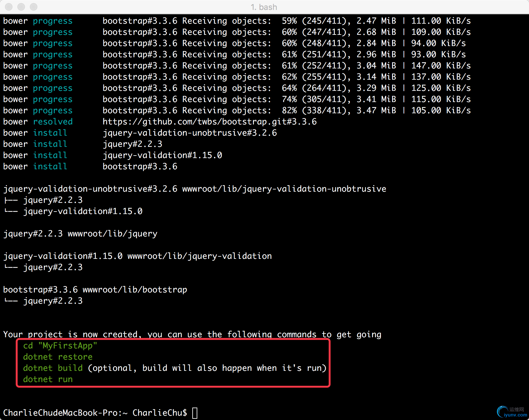Viewport: 529px width, 420px height.
Task: Click 'bootstrap#3.3.6' on the bower install line
Action: pyautogui.click(x=140, y=166)
